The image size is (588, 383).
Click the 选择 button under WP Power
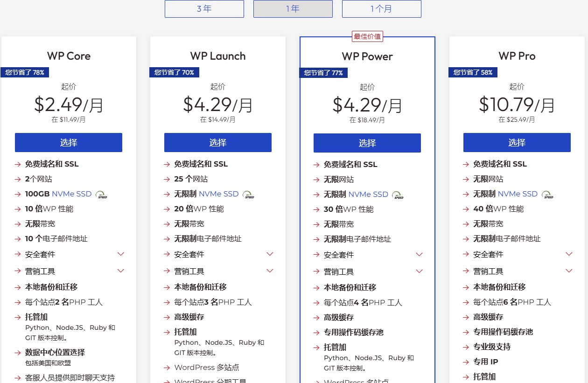tap(368, 143)
